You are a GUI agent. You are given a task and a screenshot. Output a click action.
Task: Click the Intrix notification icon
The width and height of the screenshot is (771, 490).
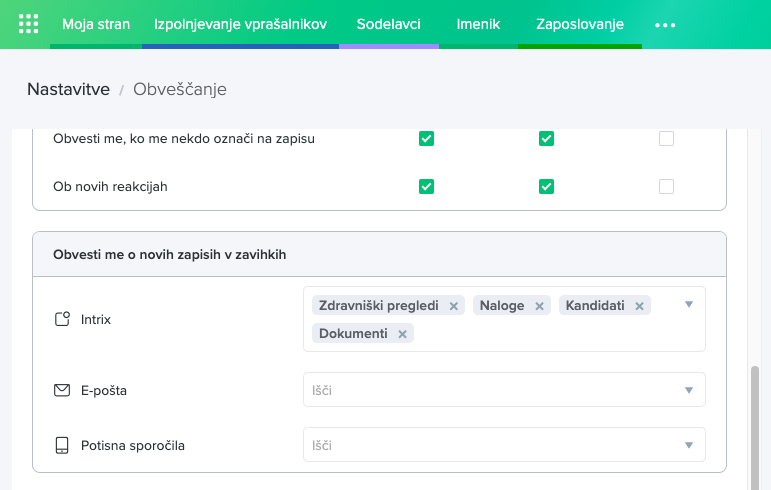point(62,320)
